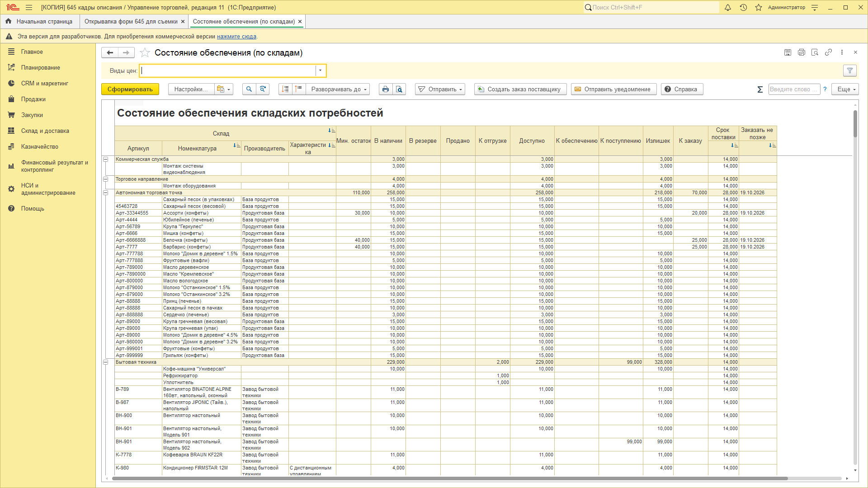The height and width of the screenshot is (488, 868).
Task: Open the Казначейство section
Action: tap(40, 147)
